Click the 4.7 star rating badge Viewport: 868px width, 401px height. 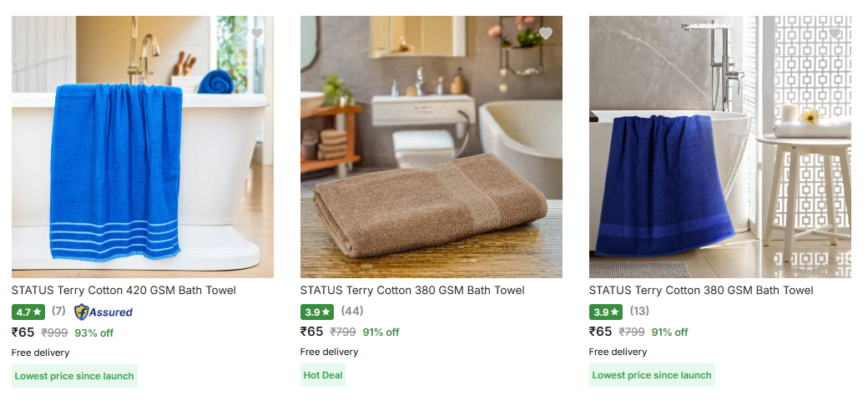28,312
